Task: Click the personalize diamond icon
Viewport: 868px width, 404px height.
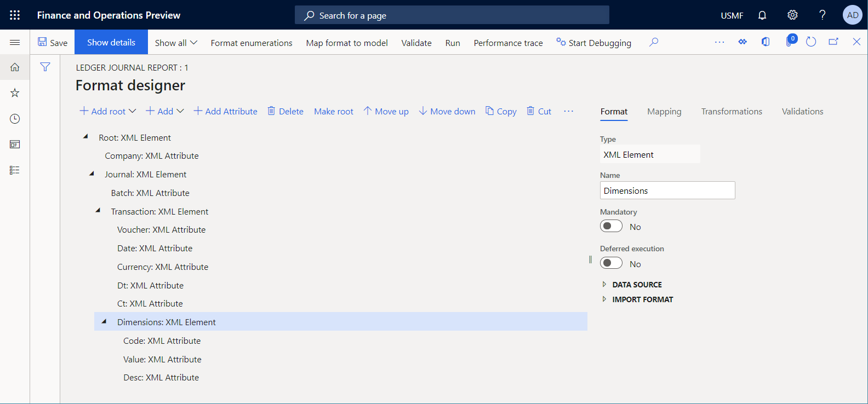Action: 743,42
